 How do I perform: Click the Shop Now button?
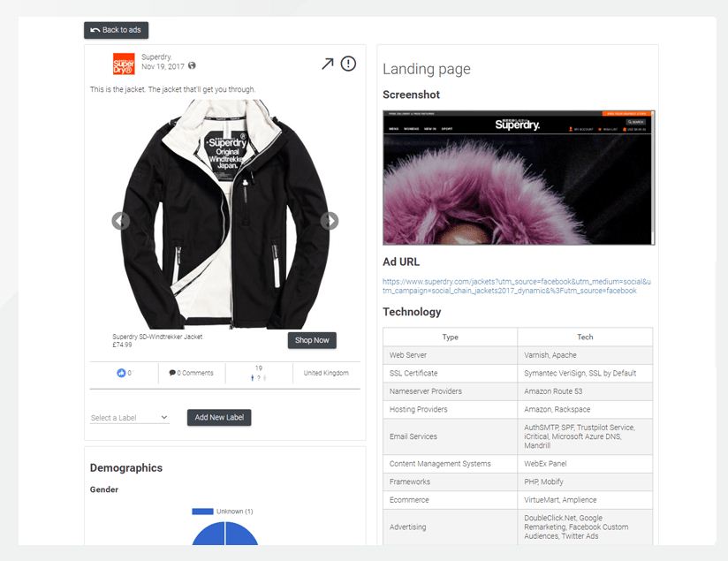[x=312, y=340]
